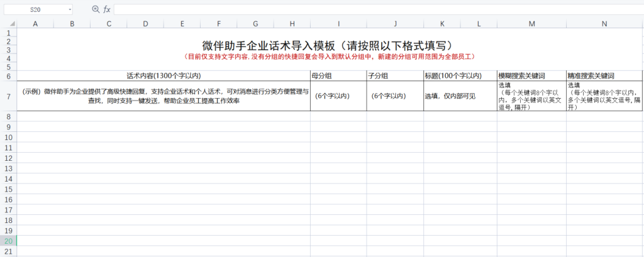Click the fx insert function icon
Screen dimensions: 644x257
[107, 9]
